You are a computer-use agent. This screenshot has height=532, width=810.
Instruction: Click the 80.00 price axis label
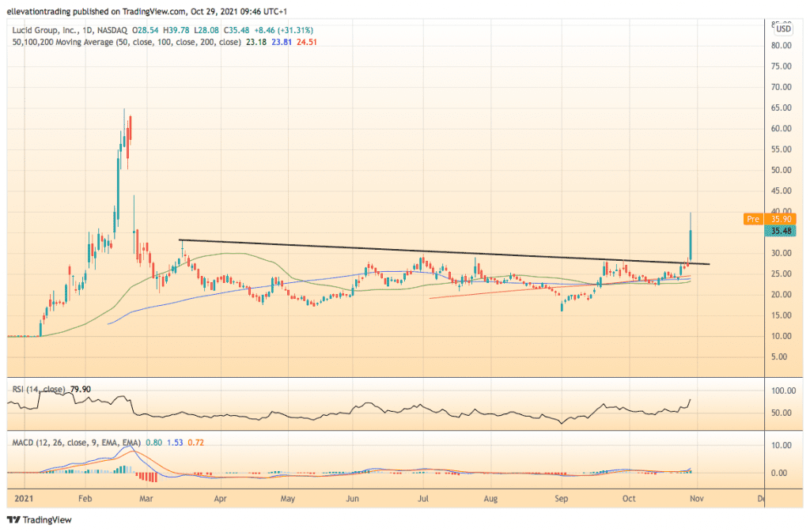tap(781, 45)
